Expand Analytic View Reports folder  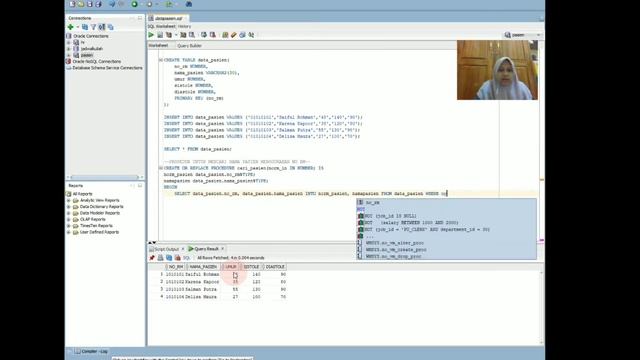point(69,200)
